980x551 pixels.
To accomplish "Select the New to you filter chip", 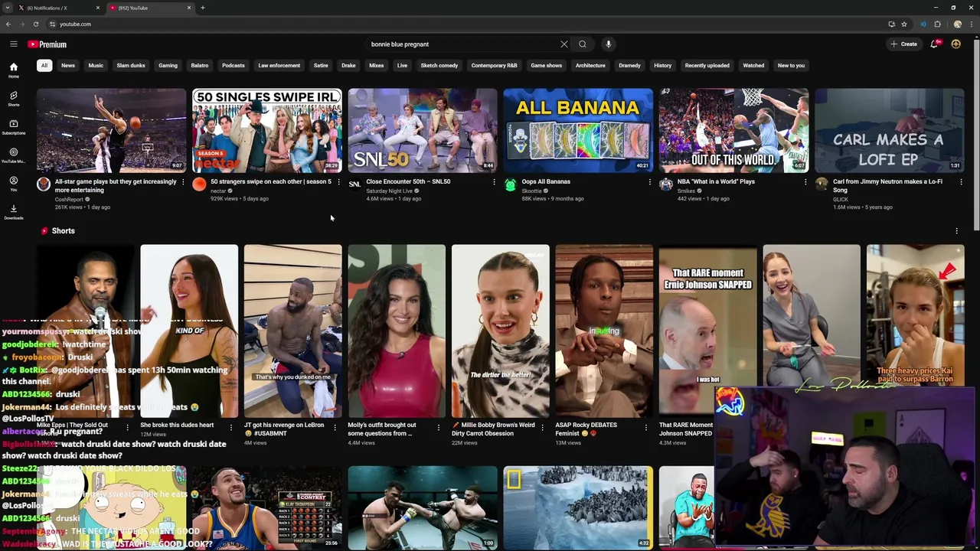I will (x=792, y=66).
